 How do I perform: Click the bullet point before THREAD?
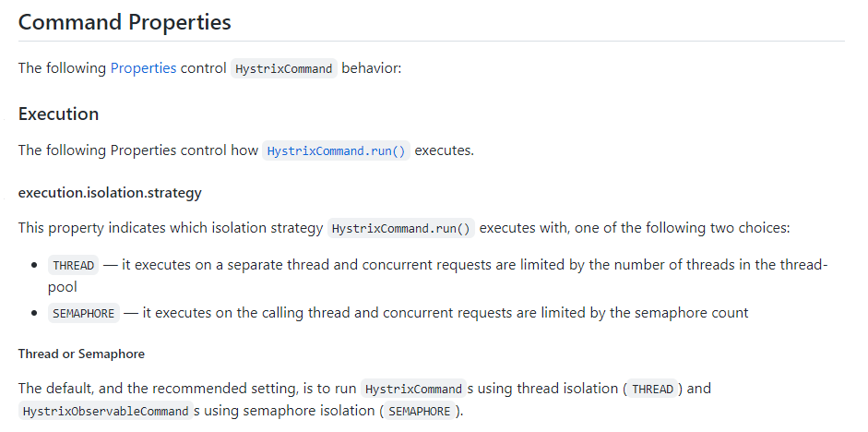(x=35, y=266)
